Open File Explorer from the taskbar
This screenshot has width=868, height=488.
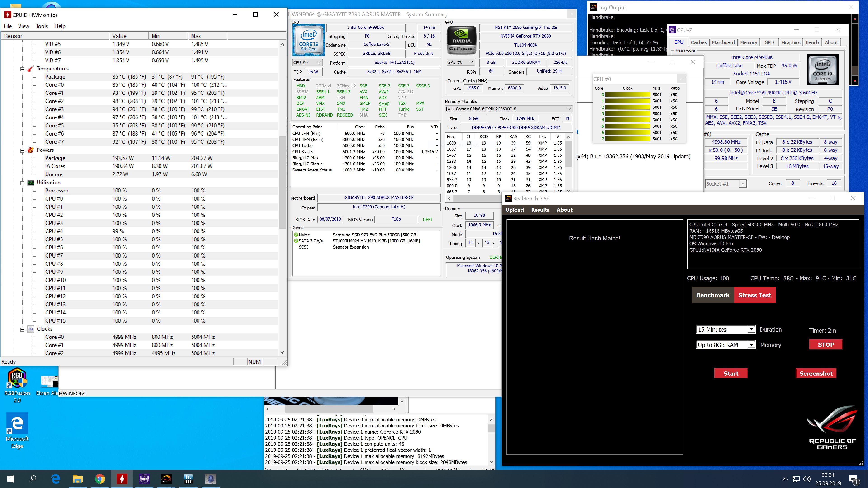78,479
